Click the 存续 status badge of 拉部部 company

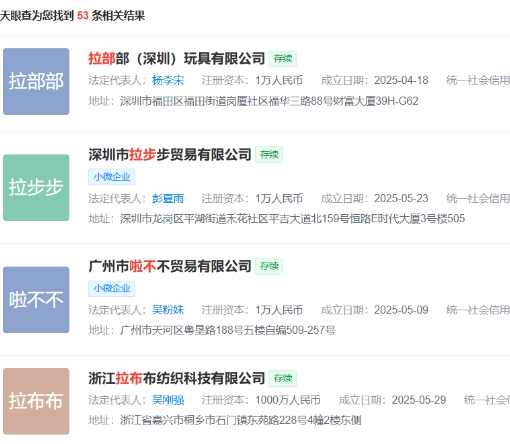283,59
